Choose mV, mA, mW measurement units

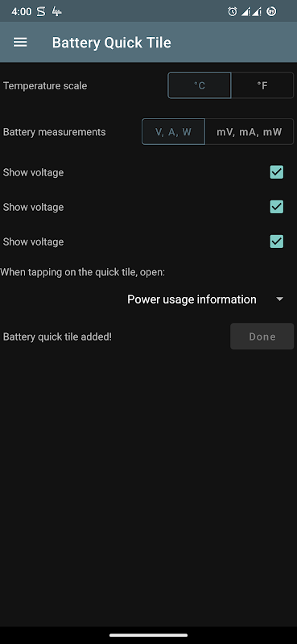[x=250, y=132]
